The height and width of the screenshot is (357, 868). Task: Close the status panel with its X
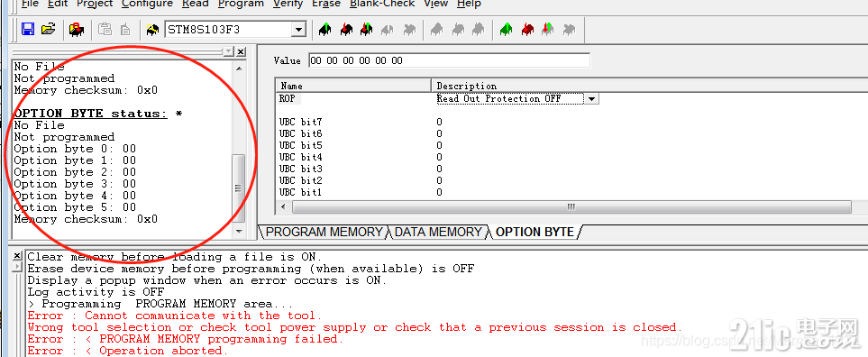click(x=241, y=51)
